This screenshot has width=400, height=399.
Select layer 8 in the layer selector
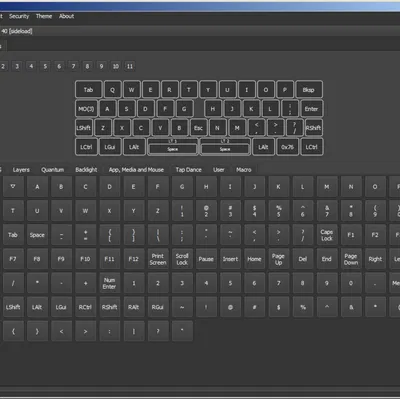[x=87, y=66]
